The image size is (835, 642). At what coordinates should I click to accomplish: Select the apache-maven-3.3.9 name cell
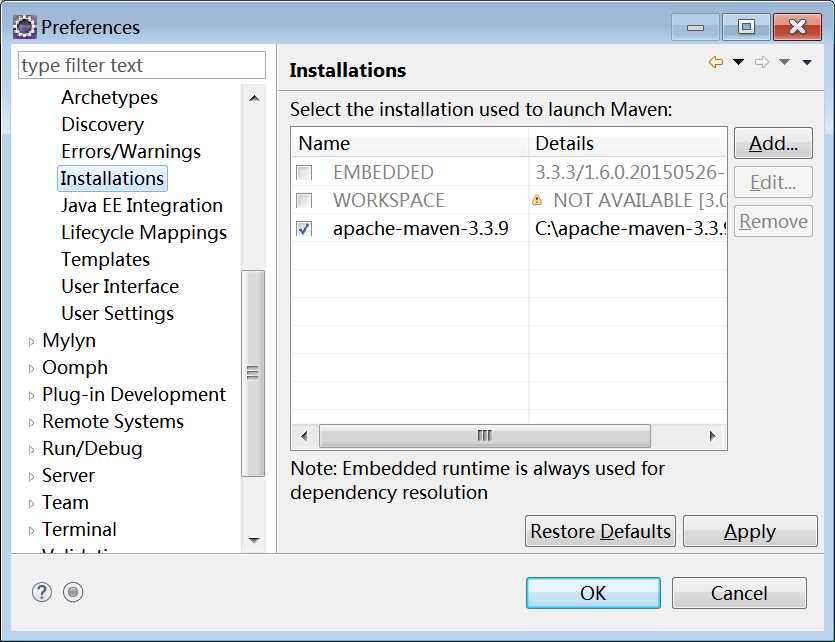click(x=420, y=229)
